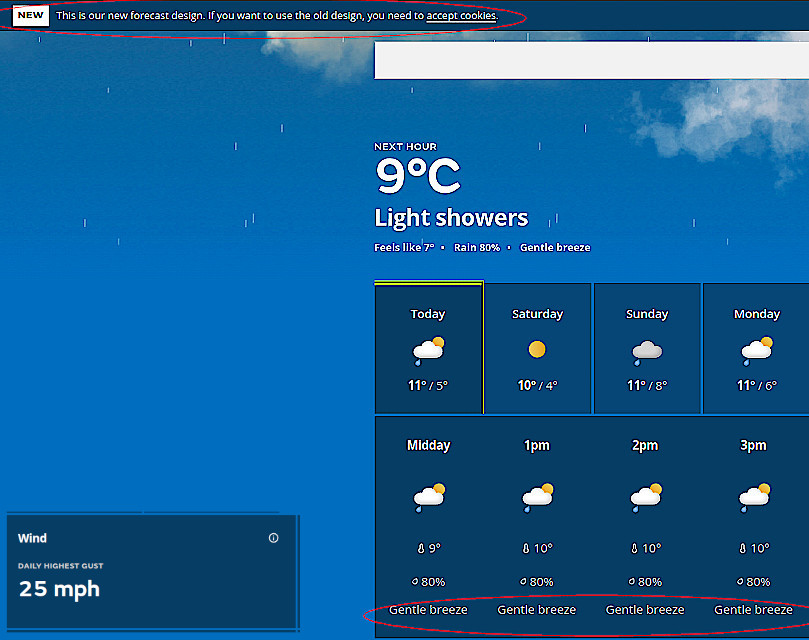
Task: Click Gentle breeze in next hour summary
Action: 555,248
